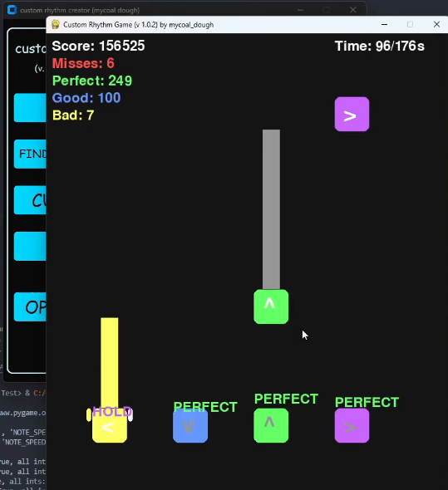Viewport: 448px width, 490px height.
Task: Minimize the Custom Rhythm Game window
Action: 385,24
